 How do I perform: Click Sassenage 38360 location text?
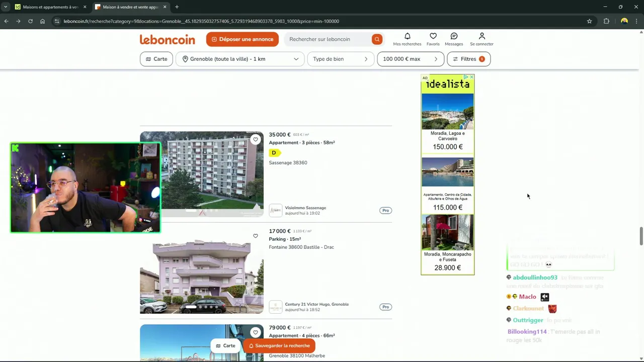[288, 162]
